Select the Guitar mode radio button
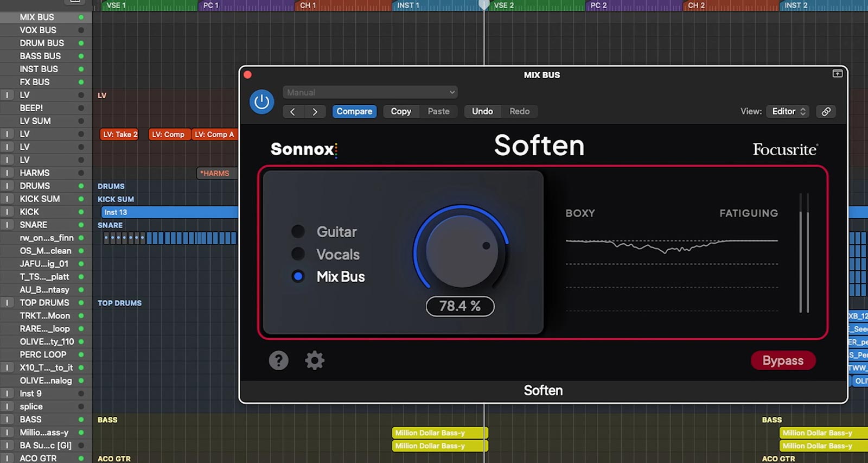 [298, 232]
